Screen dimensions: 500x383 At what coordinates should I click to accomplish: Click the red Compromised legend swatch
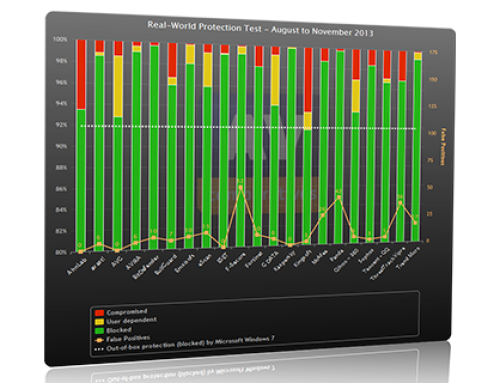[99, 313]
